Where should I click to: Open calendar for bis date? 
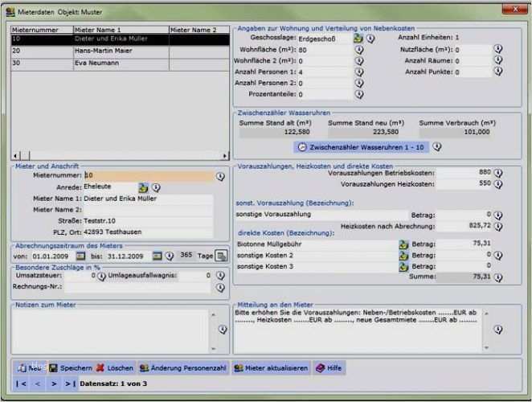[x=157, y=256]
